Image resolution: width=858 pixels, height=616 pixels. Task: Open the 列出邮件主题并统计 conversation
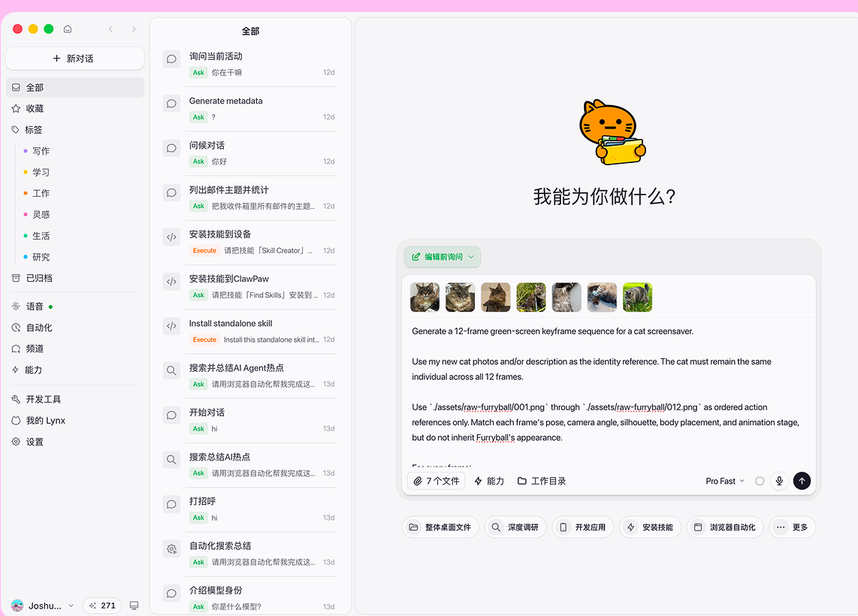251,198
